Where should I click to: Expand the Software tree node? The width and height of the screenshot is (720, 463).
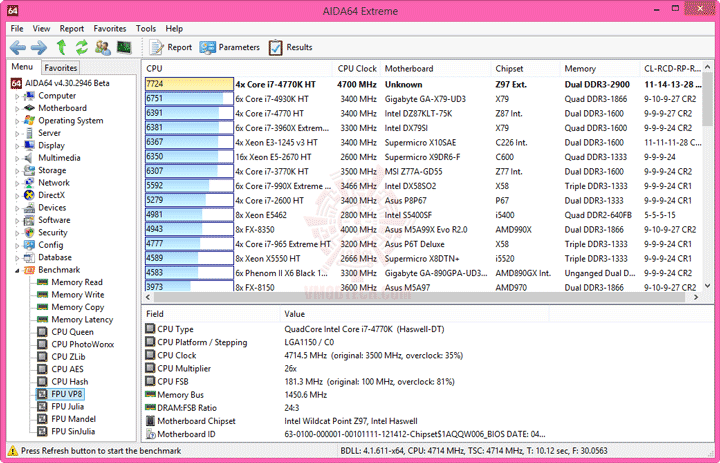(17, 220)
